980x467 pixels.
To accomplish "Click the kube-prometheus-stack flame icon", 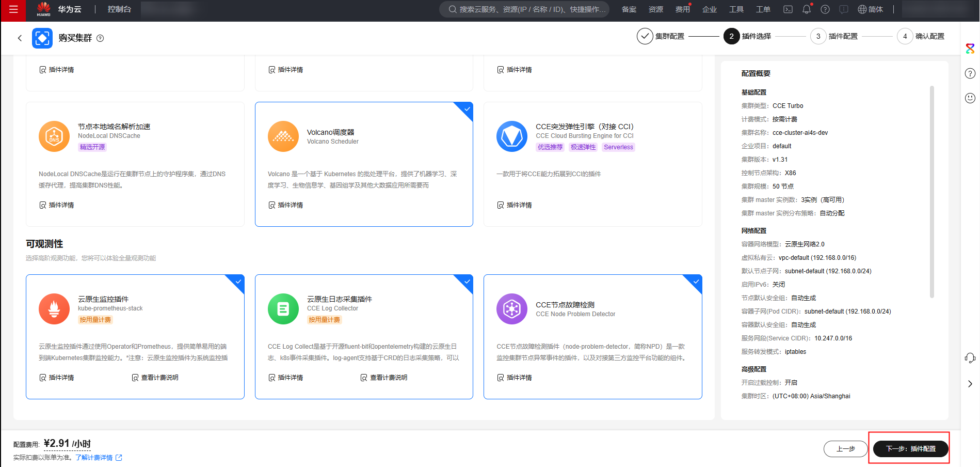I will pos(54,309).
